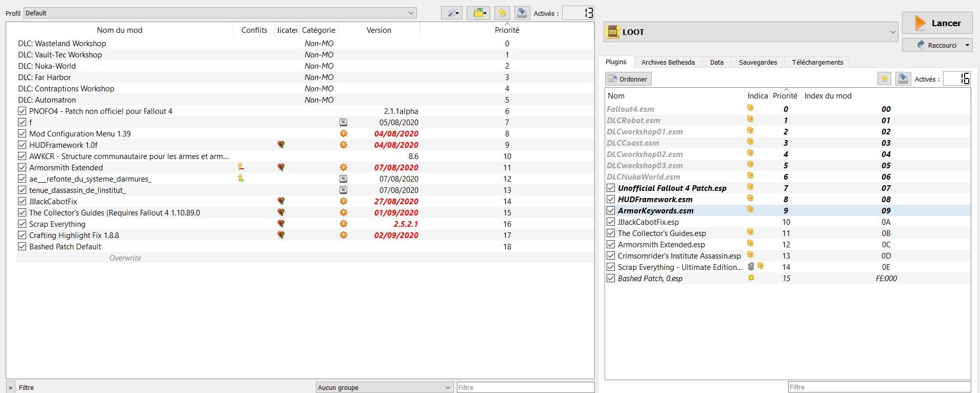Open the LOOT executable selector dropdown

tap(751, 32)
